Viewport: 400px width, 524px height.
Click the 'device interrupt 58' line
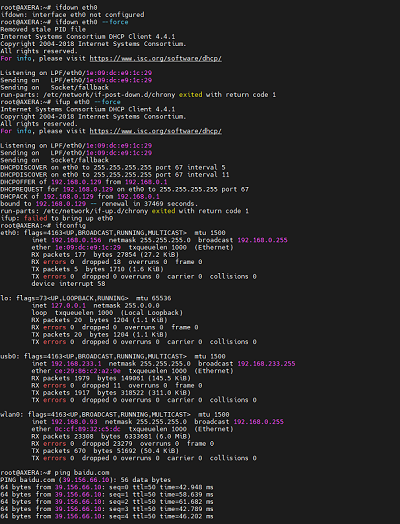[68, 284]
